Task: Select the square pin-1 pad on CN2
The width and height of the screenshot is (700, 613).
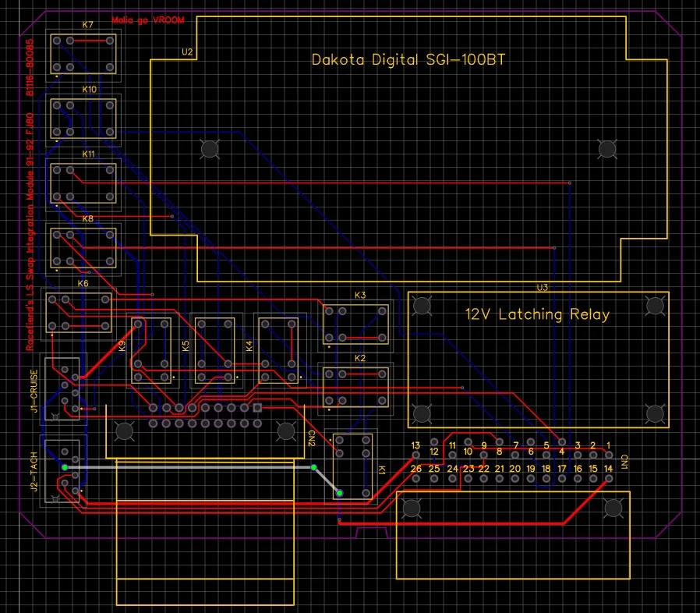Action: click(257, 407)
